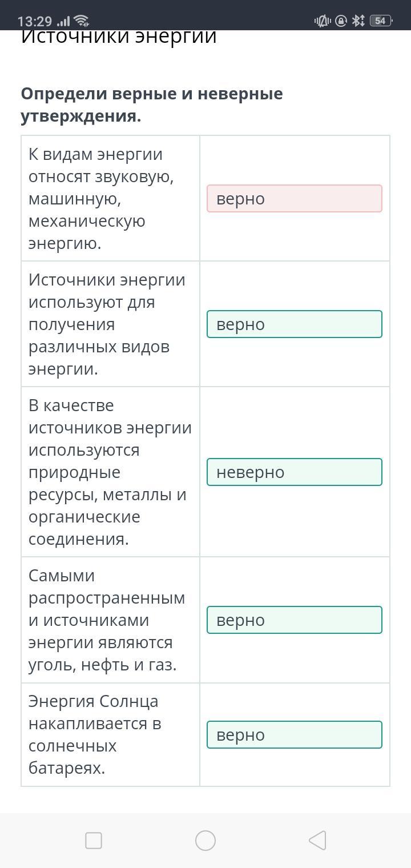Go home using the circle navigation button
This screenshot has height=868, width=411.
click(205, 841)
